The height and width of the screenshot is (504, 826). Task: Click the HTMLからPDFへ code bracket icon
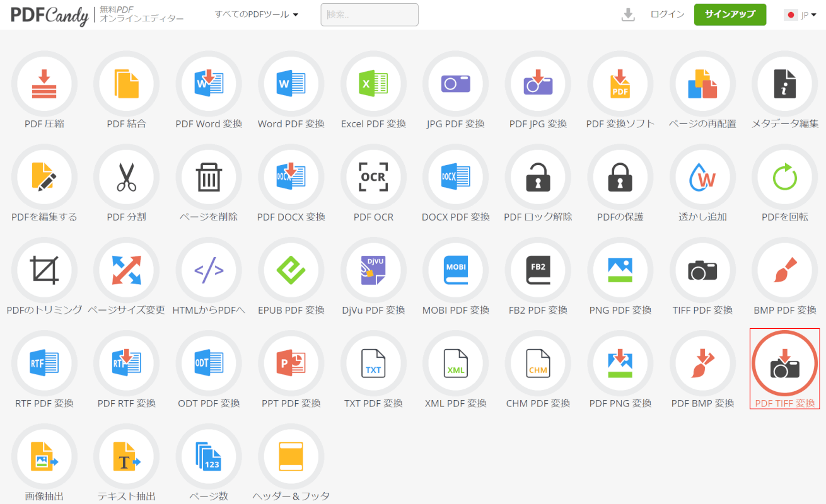(209, 270)
